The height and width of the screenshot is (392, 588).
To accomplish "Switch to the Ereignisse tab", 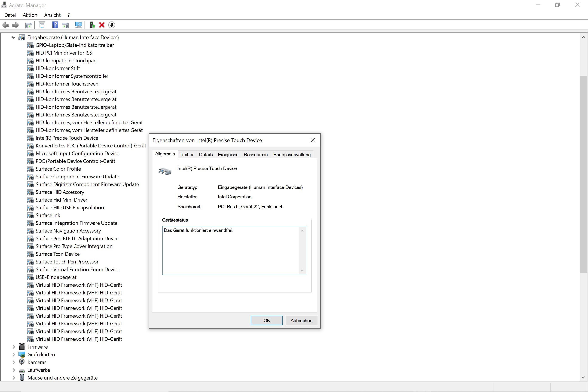I will 228,155.
